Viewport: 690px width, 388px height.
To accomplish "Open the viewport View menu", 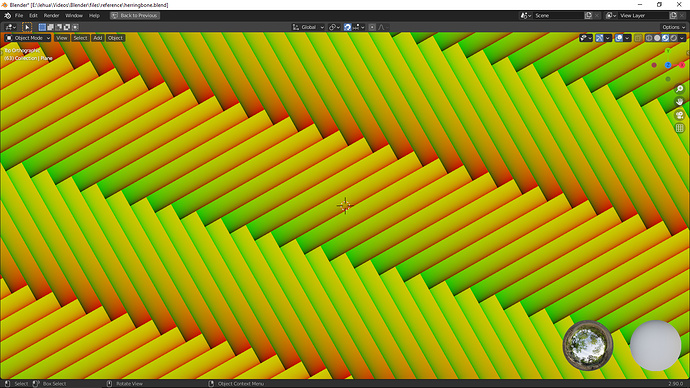I will [x=62, y=38].
